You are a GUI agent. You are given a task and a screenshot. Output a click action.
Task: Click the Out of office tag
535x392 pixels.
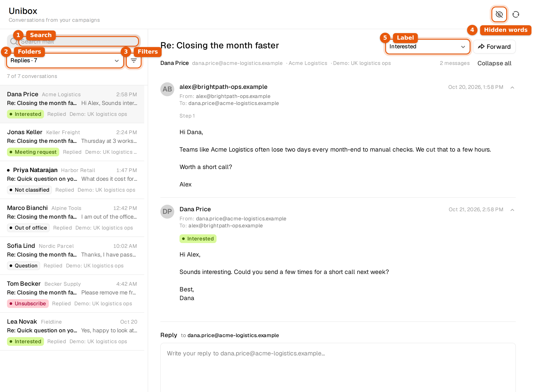click(x=28, y=228)
